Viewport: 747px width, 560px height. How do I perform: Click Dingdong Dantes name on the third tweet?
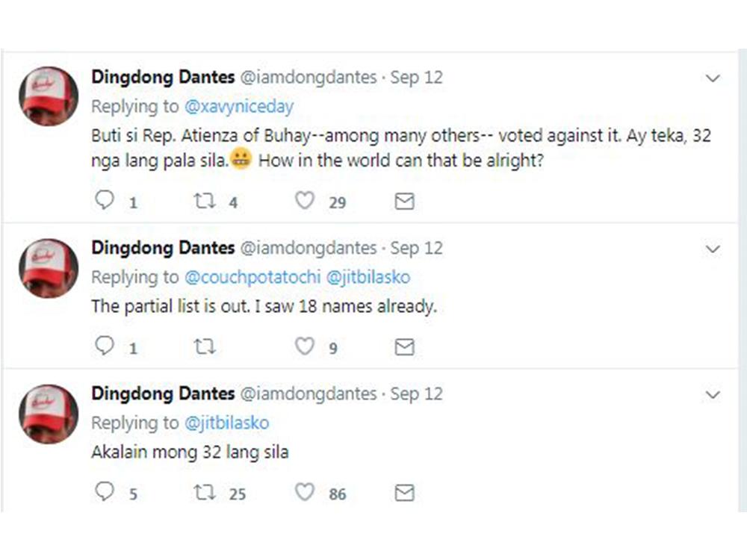click(161, 393)
